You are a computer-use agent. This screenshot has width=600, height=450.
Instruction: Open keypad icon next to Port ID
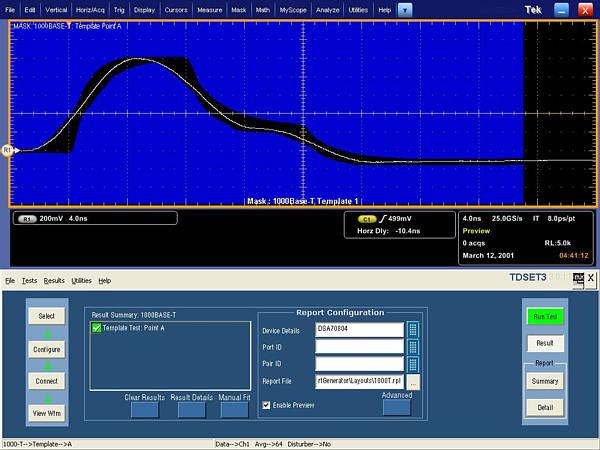412,347
